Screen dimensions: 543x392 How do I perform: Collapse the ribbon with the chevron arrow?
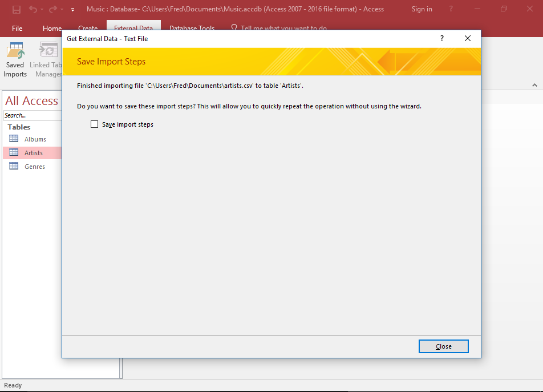click(x=534, y=85)
